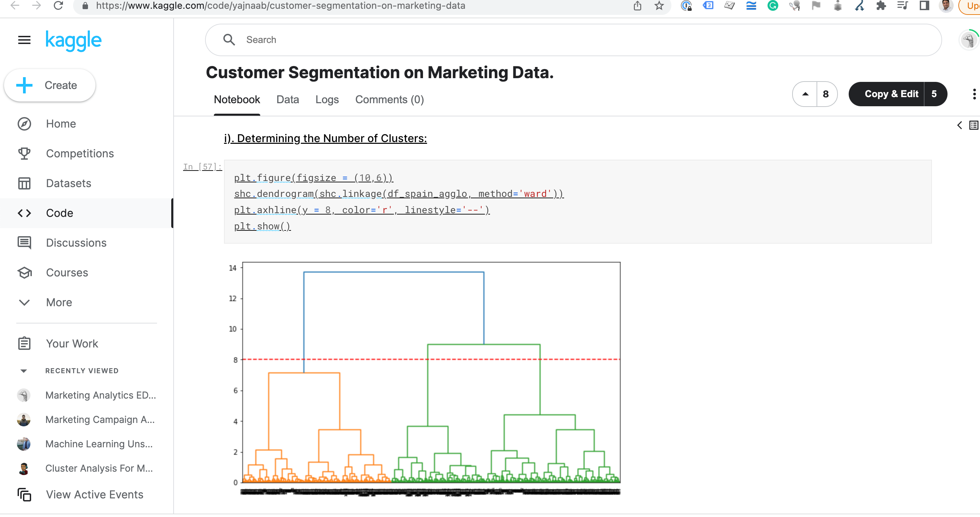Click the In [57] cell execution label
Screen dimensions: 980x517
202,166
